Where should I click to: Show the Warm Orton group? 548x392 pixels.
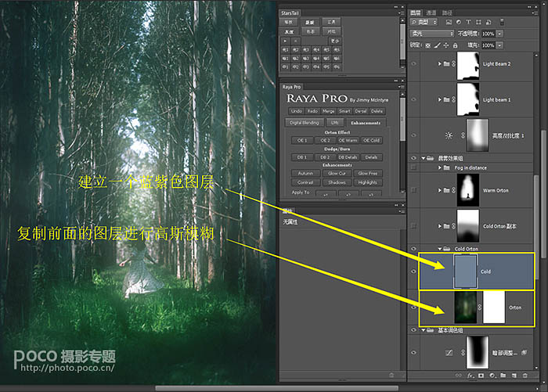[414, 190]
